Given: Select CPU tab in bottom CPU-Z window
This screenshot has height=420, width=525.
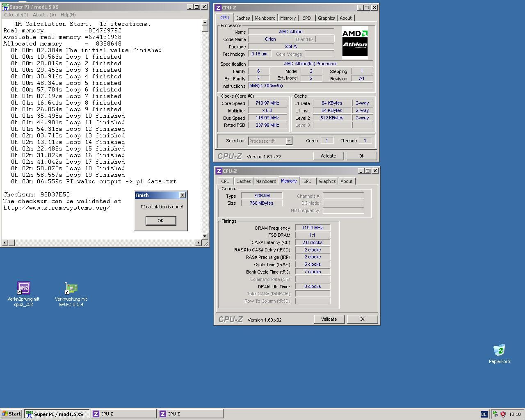Looking at the screenshot, I should click(226, 181).
